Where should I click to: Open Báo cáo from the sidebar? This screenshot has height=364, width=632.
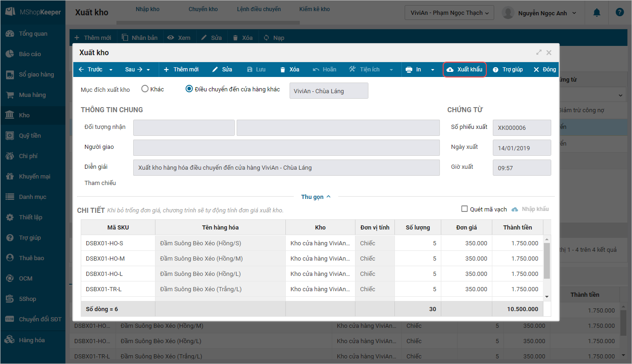pyautogui.click(x=32, y=54)
